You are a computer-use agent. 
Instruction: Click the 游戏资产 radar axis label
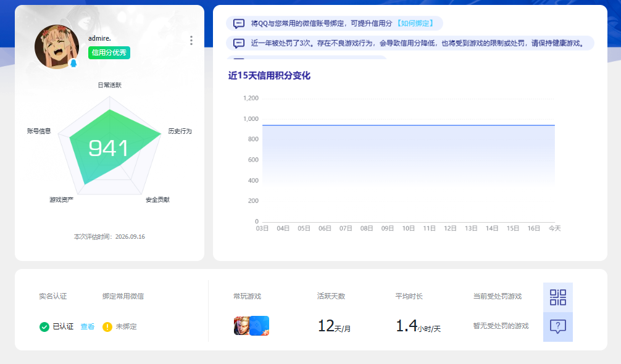click(x=61, y=200)
